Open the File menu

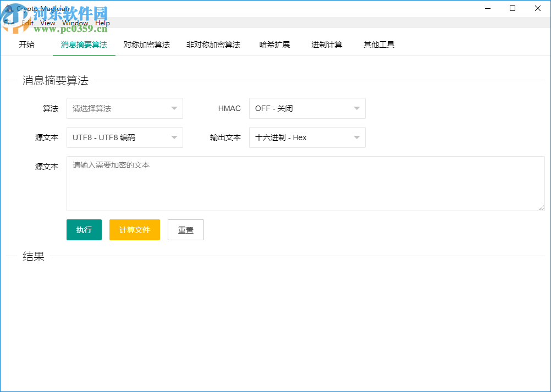[9, 23]
